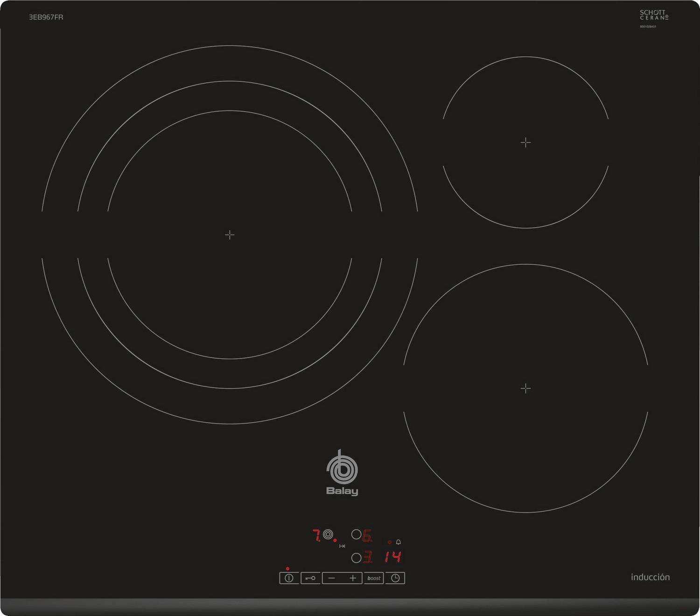The image size is (700, 616).
Task: Click the center cross of the large triple zone
Action: (x=230, y=235)
